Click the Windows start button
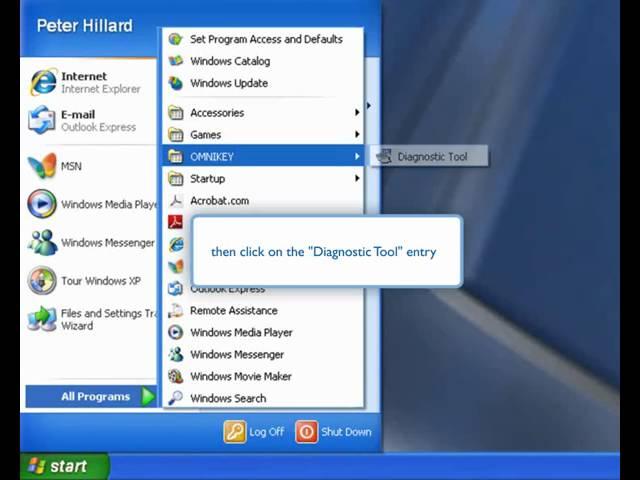 65,466
